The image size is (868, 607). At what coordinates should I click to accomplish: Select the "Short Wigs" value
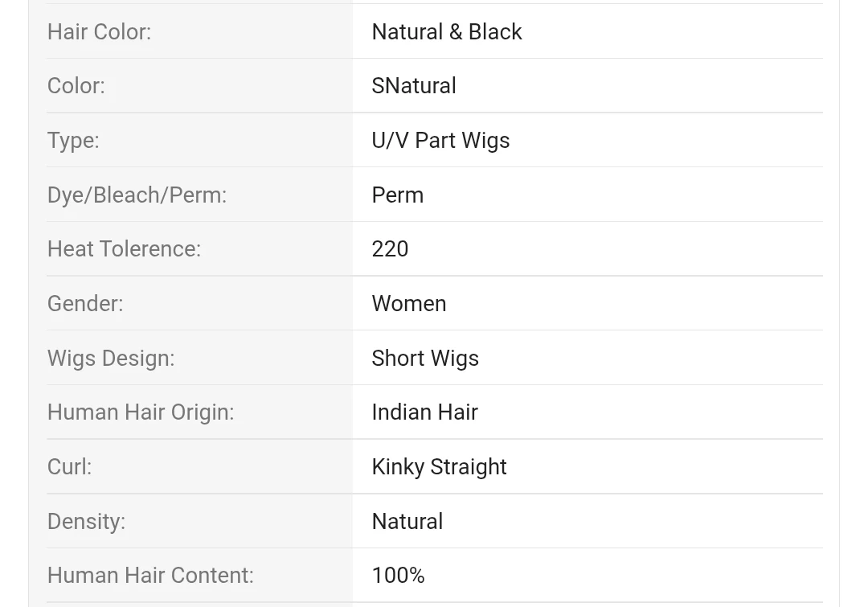424,359
